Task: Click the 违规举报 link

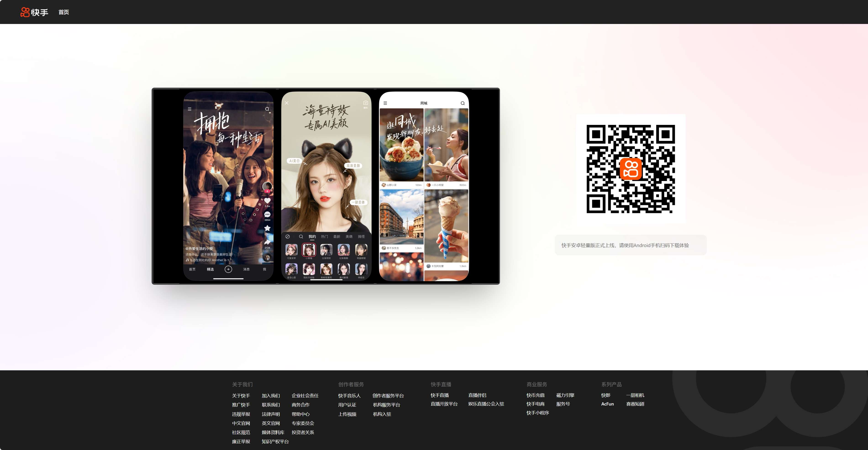Action: 241,414
